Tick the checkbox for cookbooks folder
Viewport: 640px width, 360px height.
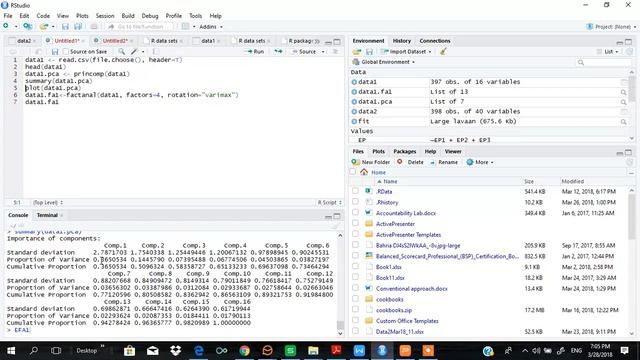(x=356, y=299)
